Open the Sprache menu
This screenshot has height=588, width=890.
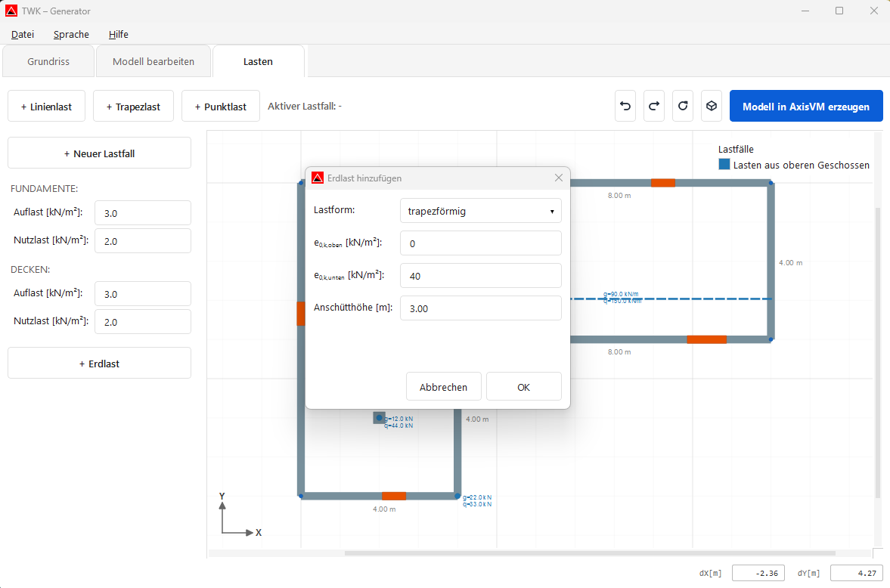click(71, 34)
